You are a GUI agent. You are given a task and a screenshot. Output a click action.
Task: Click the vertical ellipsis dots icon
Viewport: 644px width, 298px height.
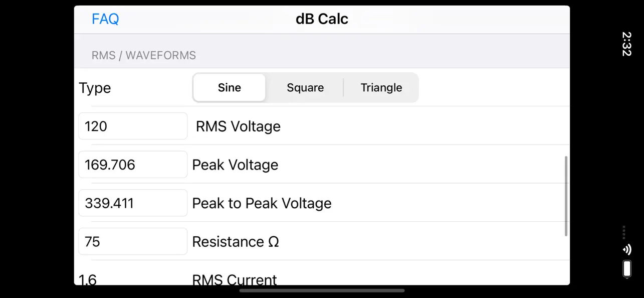point(623,232)
